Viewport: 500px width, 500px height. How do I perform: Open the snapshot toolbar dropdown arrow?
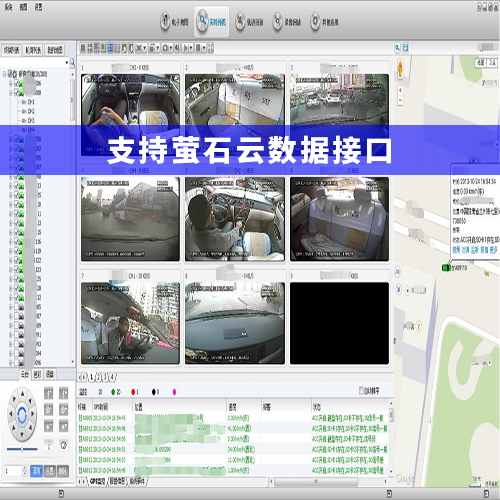click(171, 48)
